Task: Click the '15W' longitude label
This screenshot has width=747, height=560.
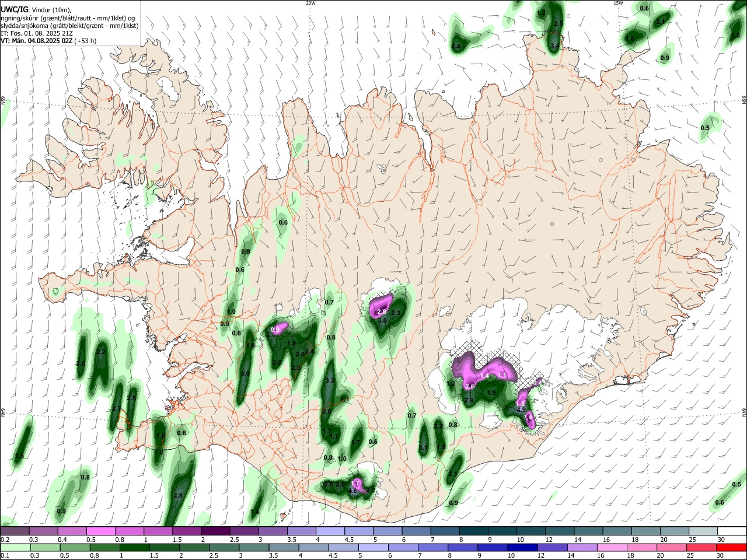Action: click(618, 3)
